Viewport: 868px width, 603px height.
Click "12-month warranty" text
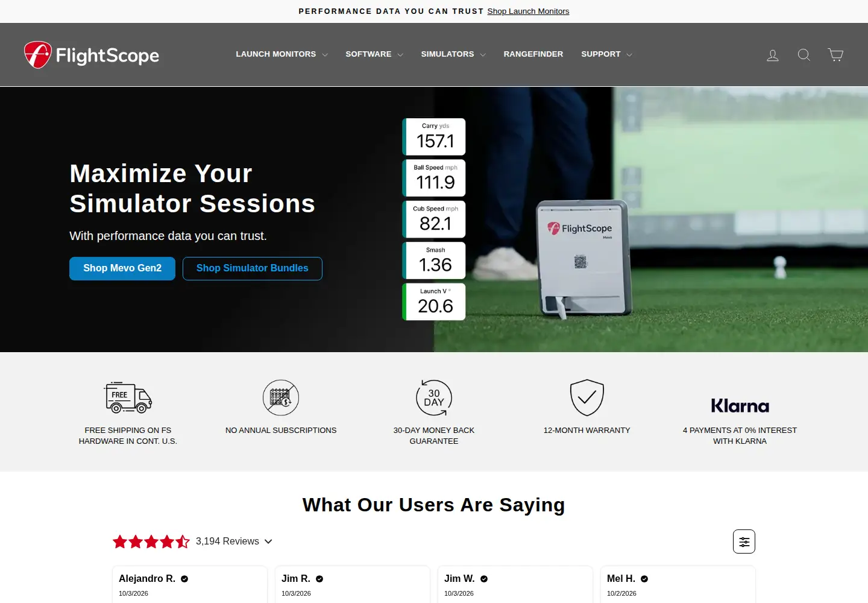tap(587, 431)
